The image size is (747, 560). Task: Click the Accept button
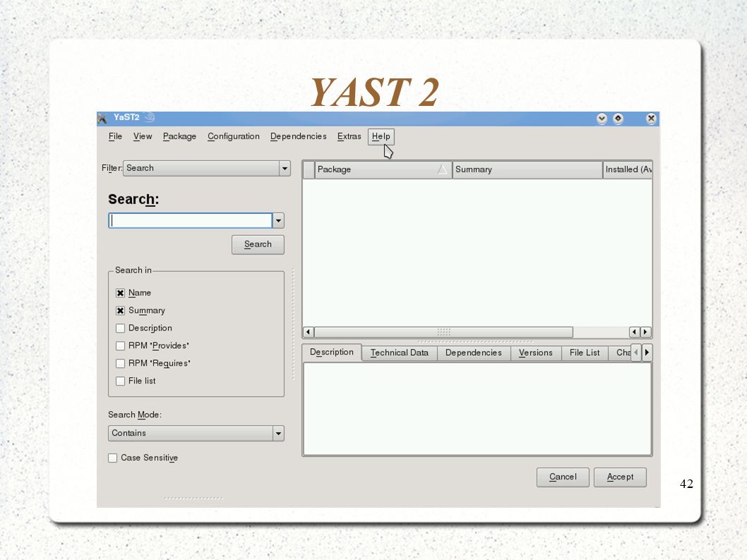coord(620,477)
